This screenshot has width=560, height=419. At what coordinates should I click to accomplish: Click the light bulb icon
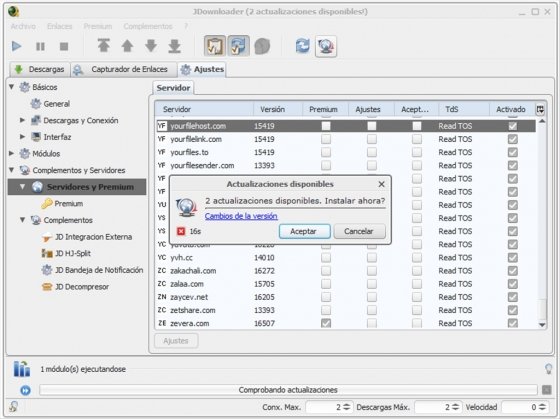pos(549,369)
